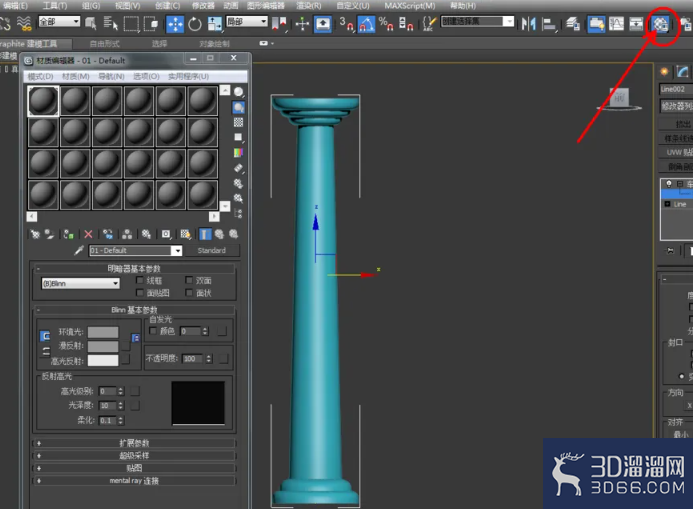
Task: Enable the 线框 wireframe checkbox
Action: pos(140,280)
